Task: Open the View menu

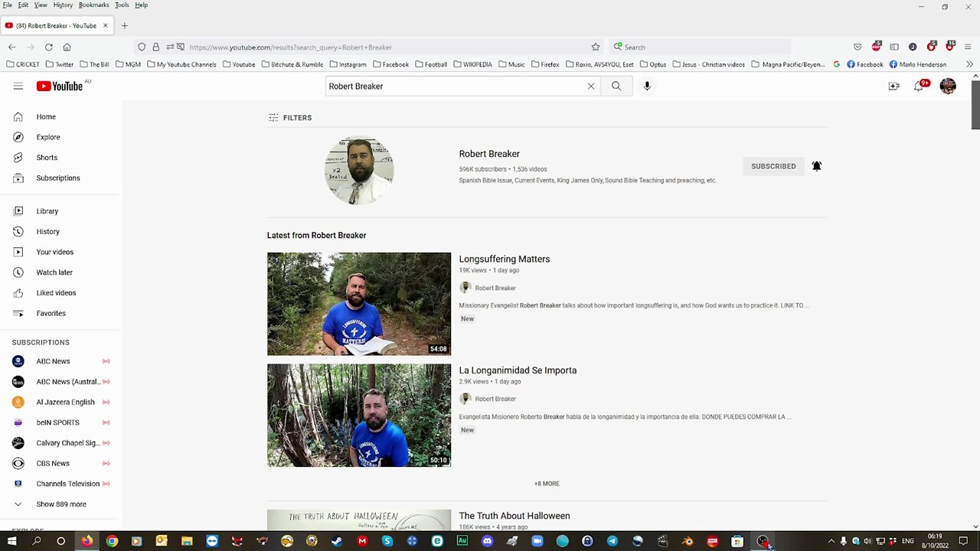Action: pos(41,5)
